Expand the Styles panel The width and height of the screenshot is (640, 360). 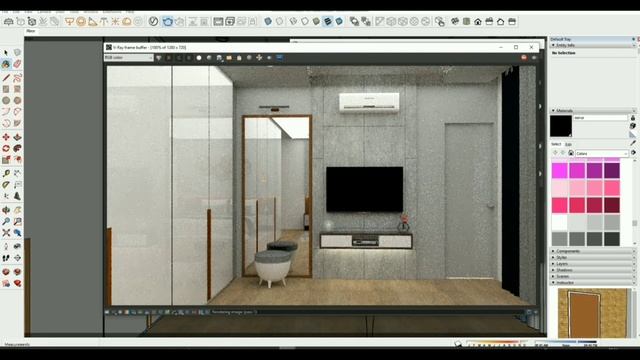[553, 258]
